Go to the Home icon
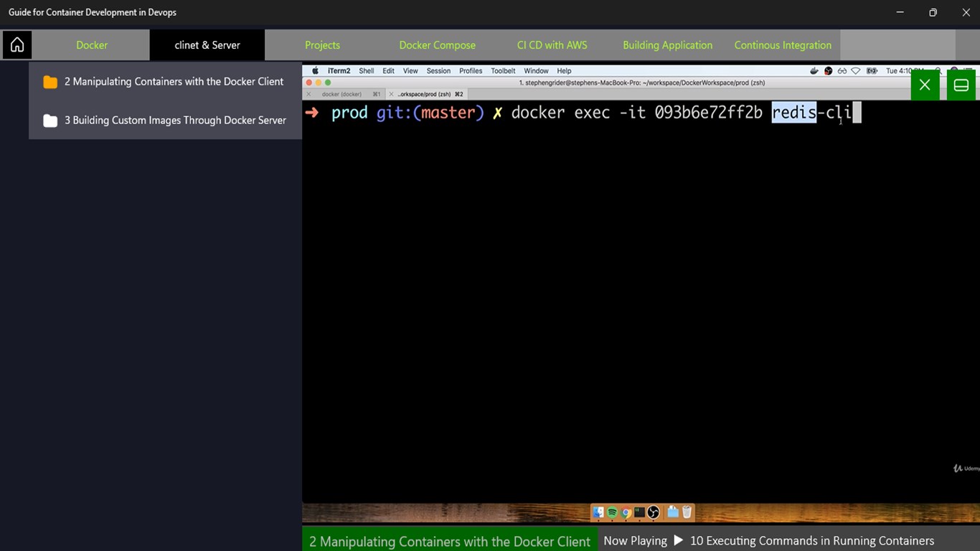The image size is (980, 551). (x=17, y=44)
